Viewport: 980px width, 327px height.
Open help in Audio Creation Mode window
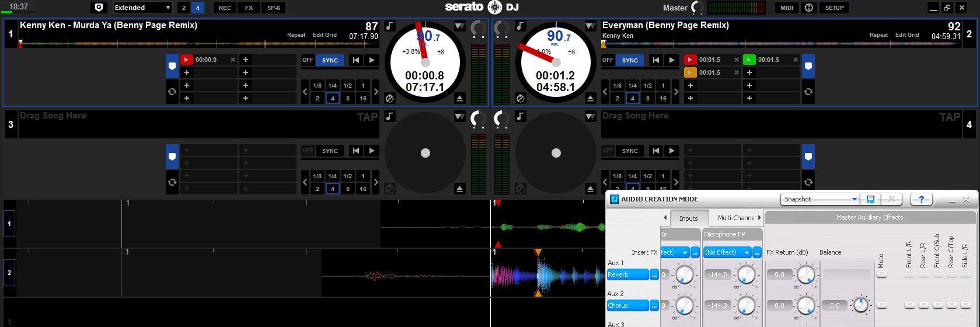tap(921, 199)
